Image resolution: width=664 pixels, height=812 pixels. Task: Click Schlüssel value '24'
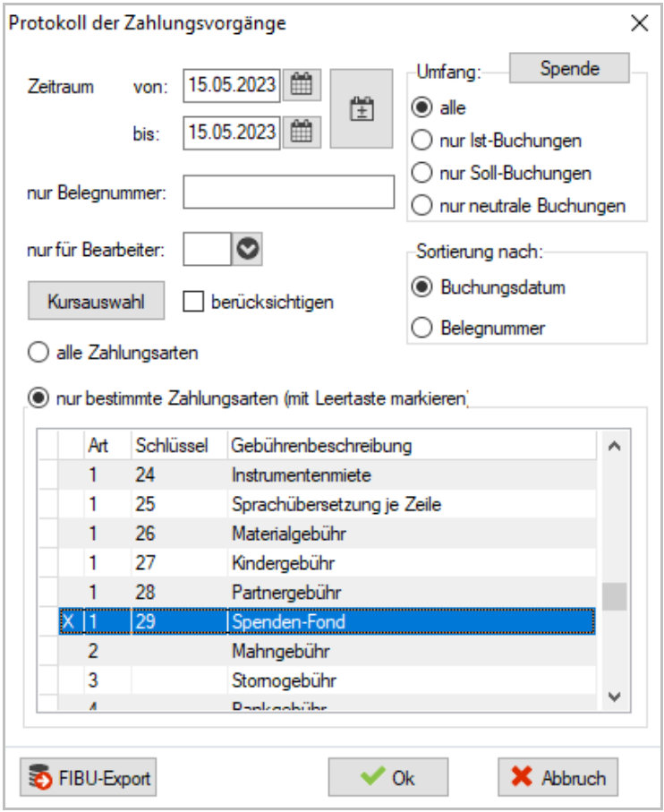click(145, 474)
